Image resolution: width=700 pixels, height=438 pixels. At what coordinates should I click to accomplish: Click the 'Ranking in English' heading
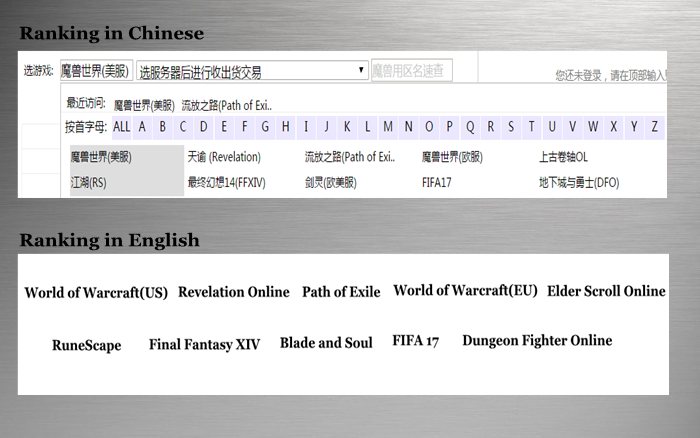(109, 240)
